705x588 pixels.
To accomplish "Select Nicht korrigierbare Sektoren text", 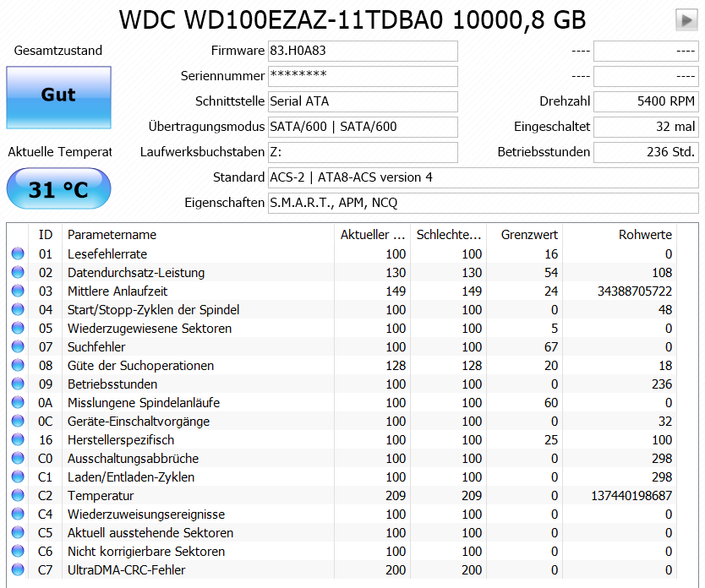I will tap(146, 552).
